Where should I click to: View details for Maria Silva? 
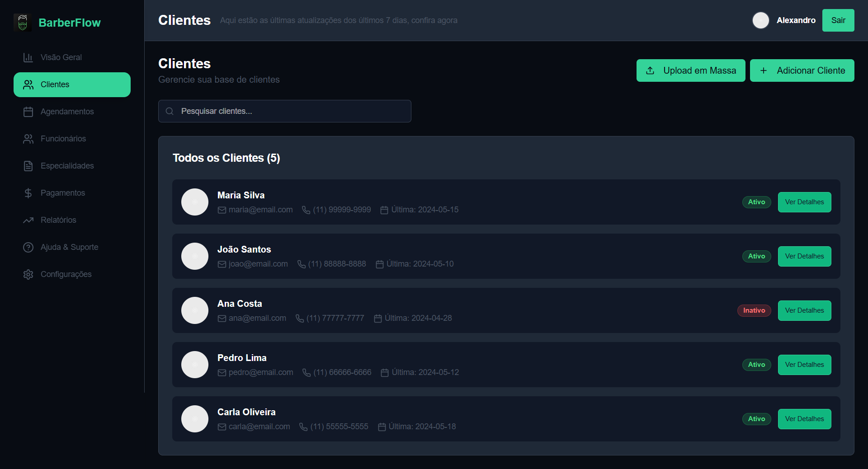804,202
